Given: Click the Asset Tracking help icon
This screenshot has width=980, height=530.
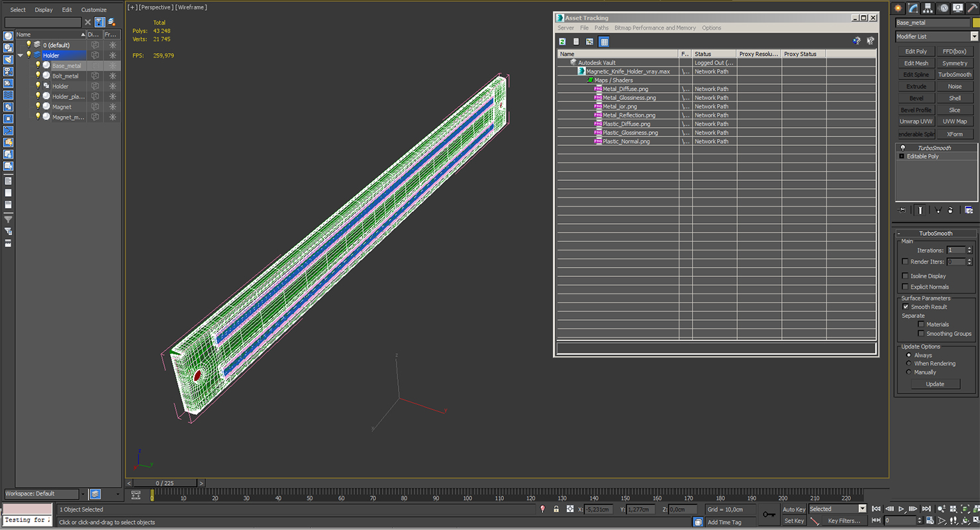Looking at the screenshot, I should pos(856,41).
